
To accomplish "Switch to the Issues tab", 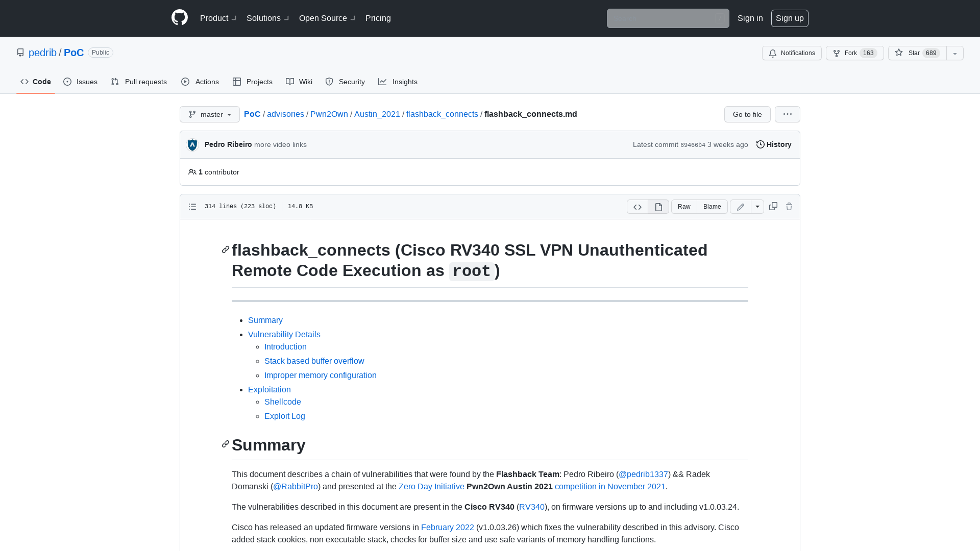I will [x=81, y=82].
